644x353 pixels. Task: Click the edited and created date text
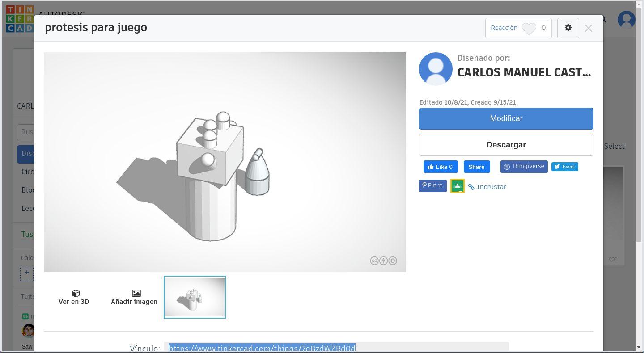tap(467, 102)
